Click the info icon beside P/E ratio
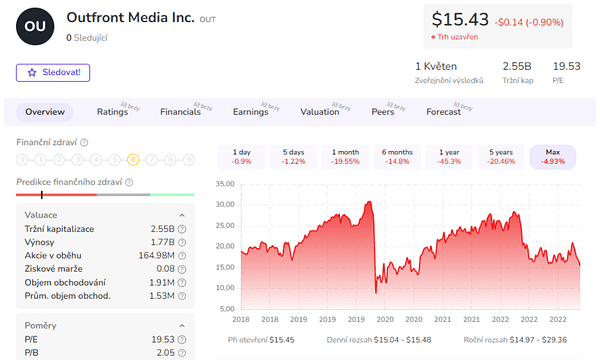The width and height of the screenshot is (600, 360). (x=182, y=340)
